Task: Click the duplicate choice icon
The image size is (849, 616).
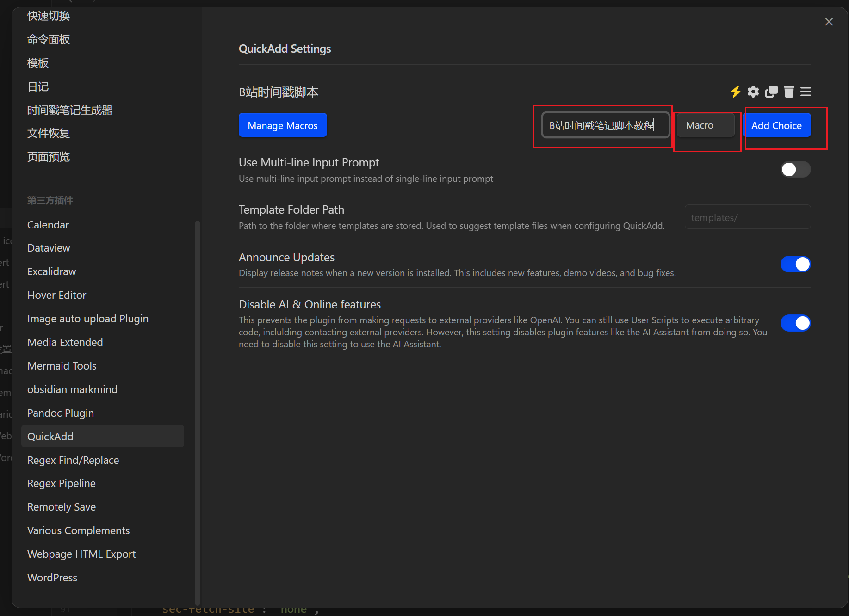Action: point(771,92)
